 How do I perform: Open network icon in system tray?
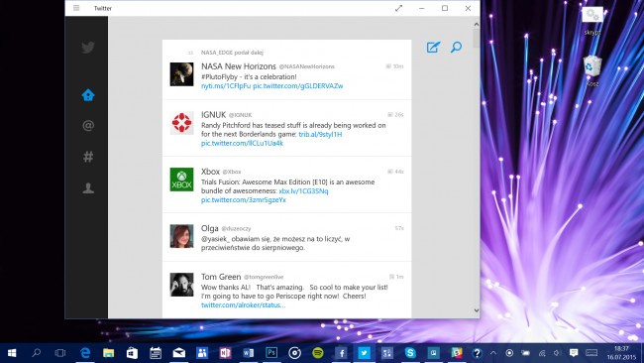[x=542, y=353]
